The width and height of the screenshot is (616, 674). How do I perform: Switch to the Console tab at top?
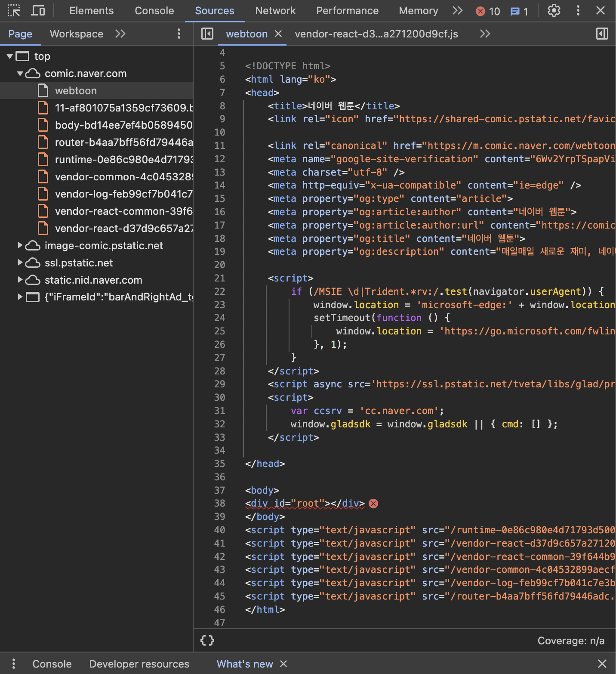pos(154,11)
